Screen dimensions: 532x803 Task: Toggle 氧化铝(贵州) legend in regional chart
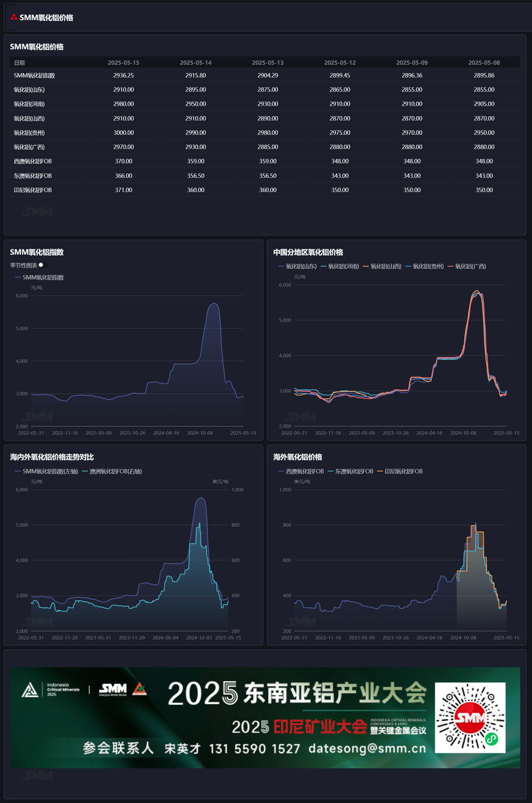424,267
